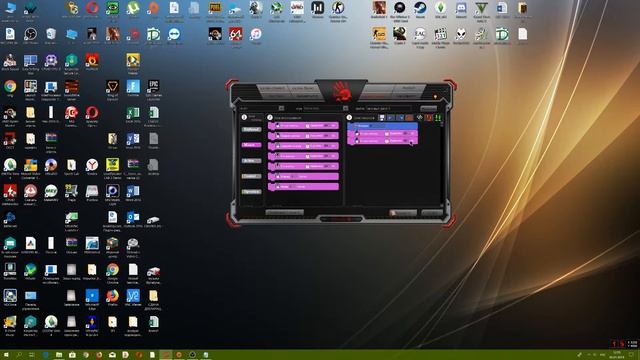Launch the Epic Games Launcher shortcut

[x=153, y=87]
